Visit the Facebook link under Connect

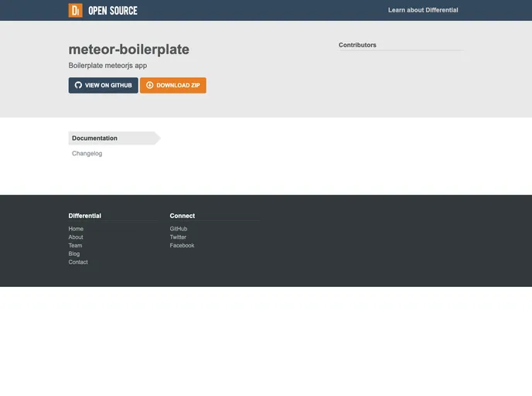[x=182, y=245]
